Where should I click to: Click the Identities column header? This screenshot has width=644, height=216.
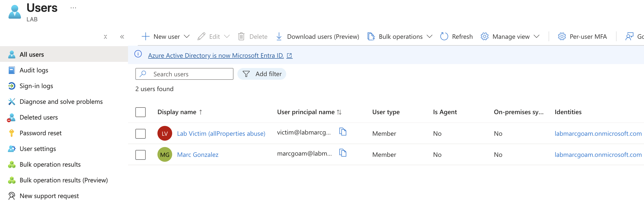click(x=568, y=112)
